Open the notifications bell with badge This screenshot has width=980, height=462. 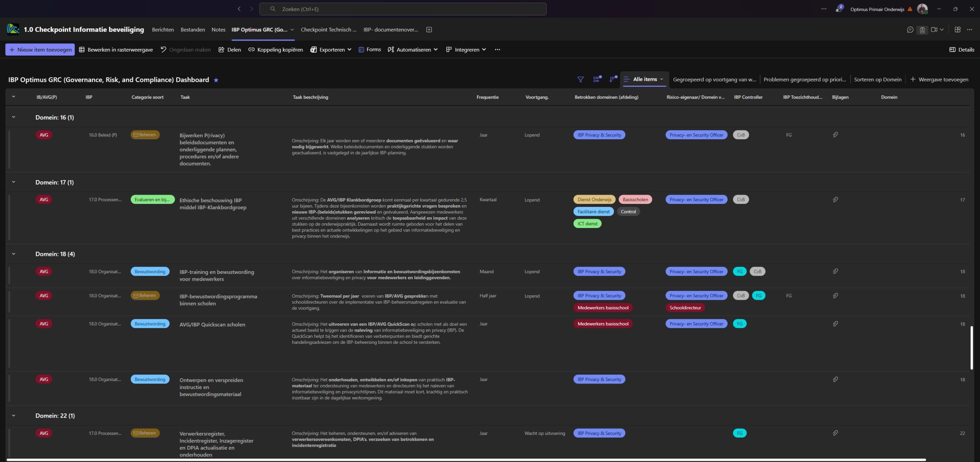click(839, 9)
